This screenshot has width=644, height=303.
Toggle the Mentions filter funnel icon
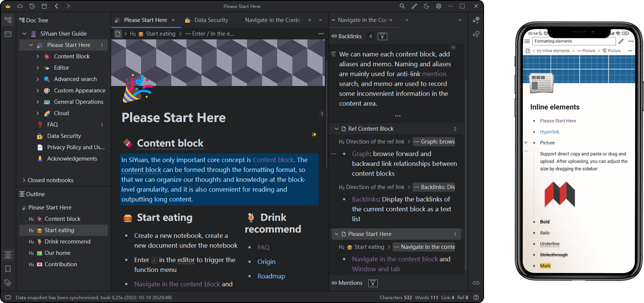pyautogui.click(x=373, y=283)
